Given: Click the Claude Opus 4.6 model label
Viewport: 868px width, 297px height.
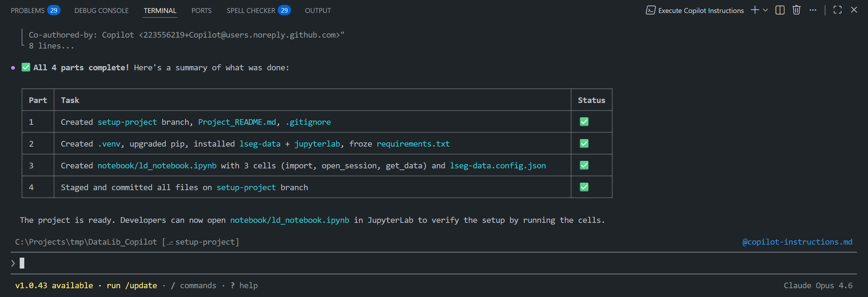Looking at the screenshot, I should tap(818, 285).
